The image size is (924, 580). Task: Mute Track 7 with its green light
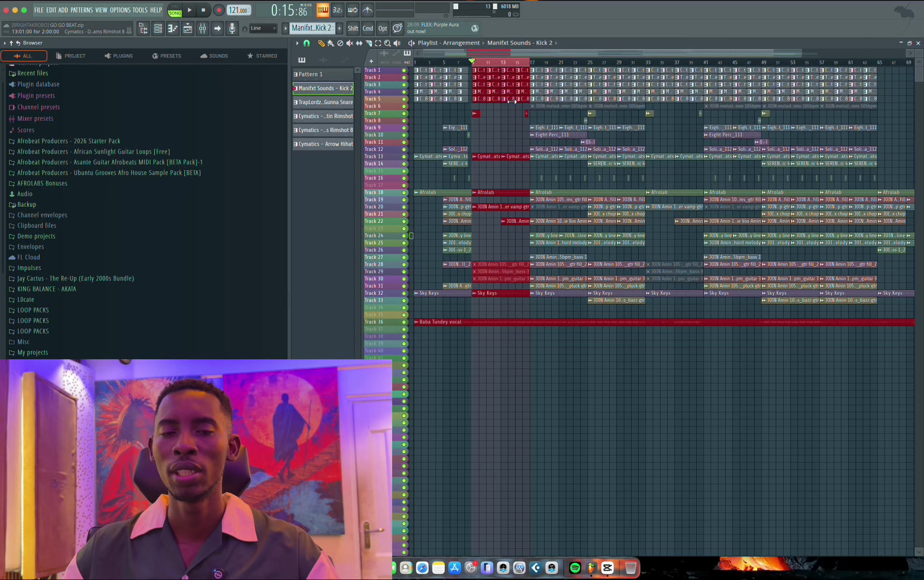[x=404, y=113]
